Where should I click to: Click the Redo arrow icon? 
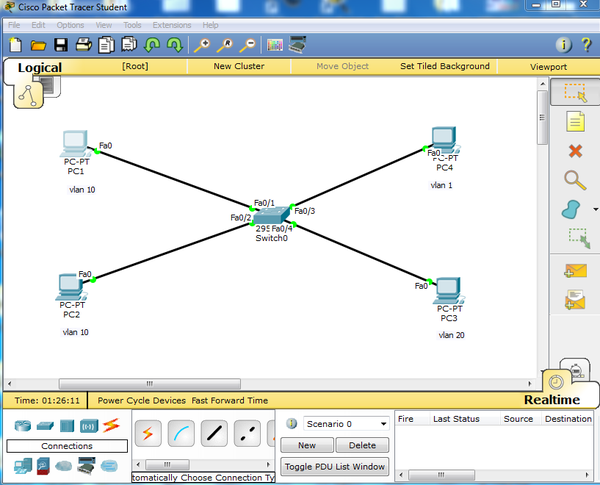pos(174,45)
